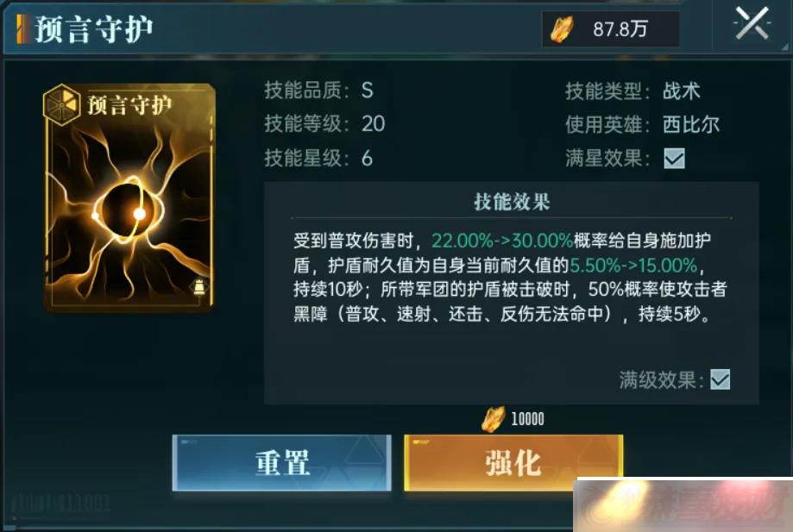Close the 预言守护 skill dialog
Viewport: 793px width, 532px height.
[x=752, y=24]
